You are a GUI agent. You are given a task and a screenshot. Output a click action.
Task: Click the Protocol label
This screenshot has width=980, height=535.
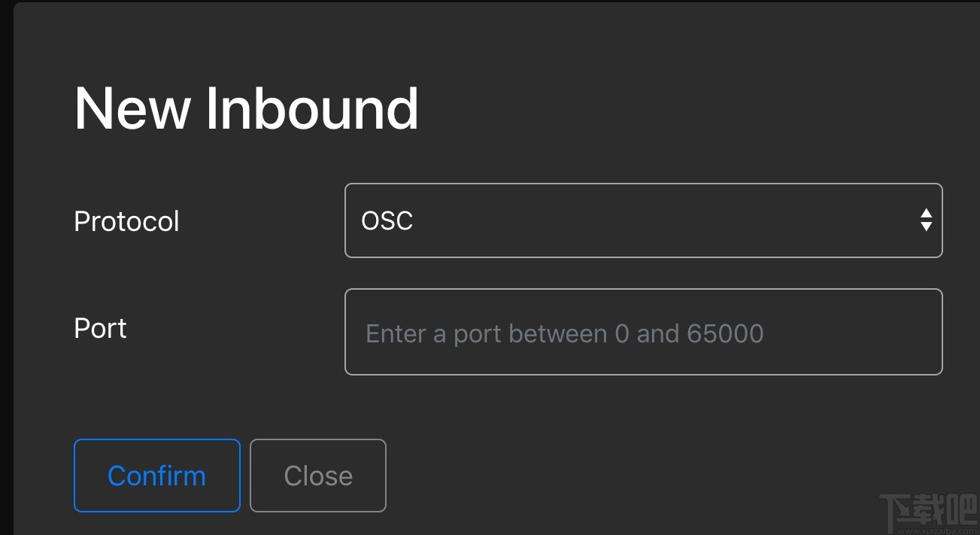tap(126, 221)
